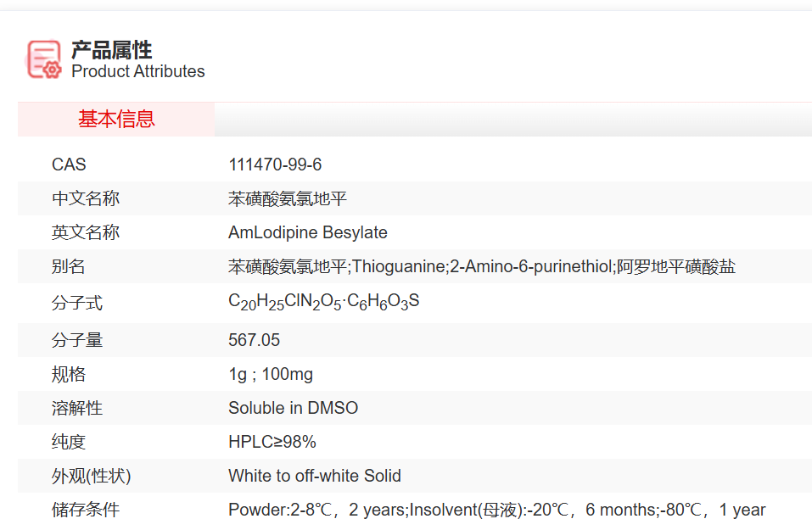Click the Soluble in DMSO value
The height and width of the screenshot is (530, 812).
pos(293,408)
